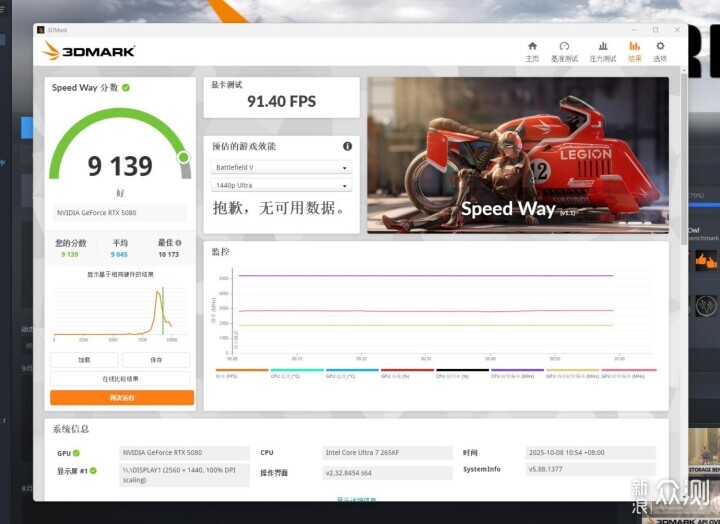Viewport: 720px width, 524px height.
Task: Open the Battlefield V game dropdown
Action: pyautogui.click(x=281, y=167)
